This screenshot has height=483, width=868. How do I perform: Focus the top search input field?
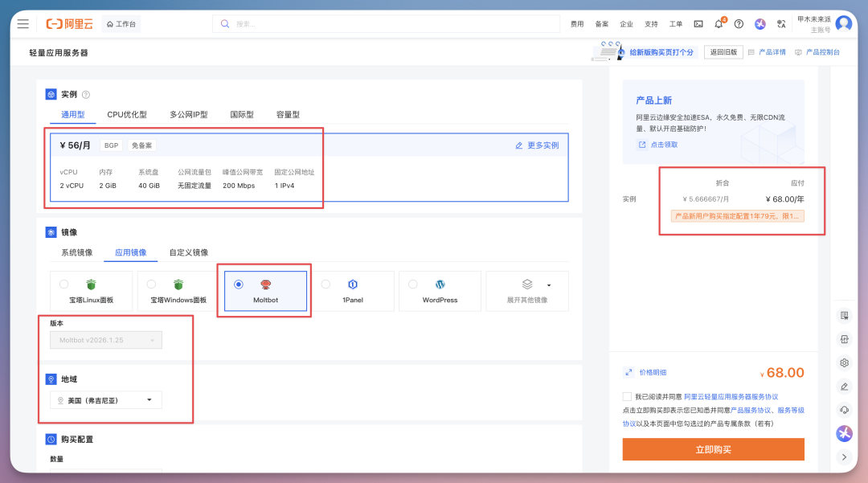[x=386, y=24]
